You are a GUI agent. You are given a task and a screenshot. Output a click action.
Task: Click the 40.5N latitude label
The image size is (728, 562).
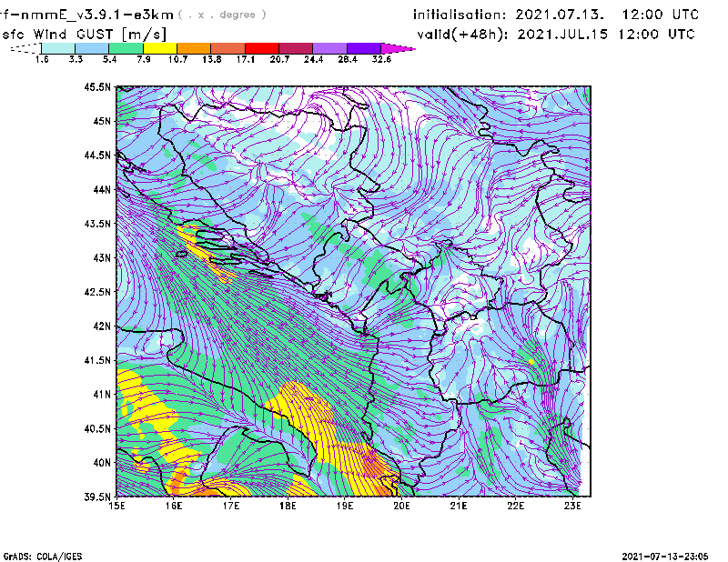point(97,428)
